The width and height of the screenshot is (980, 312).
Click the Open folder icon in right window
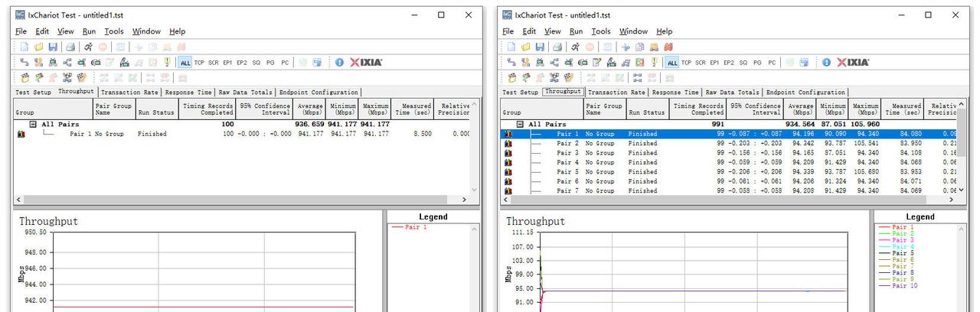526,47
